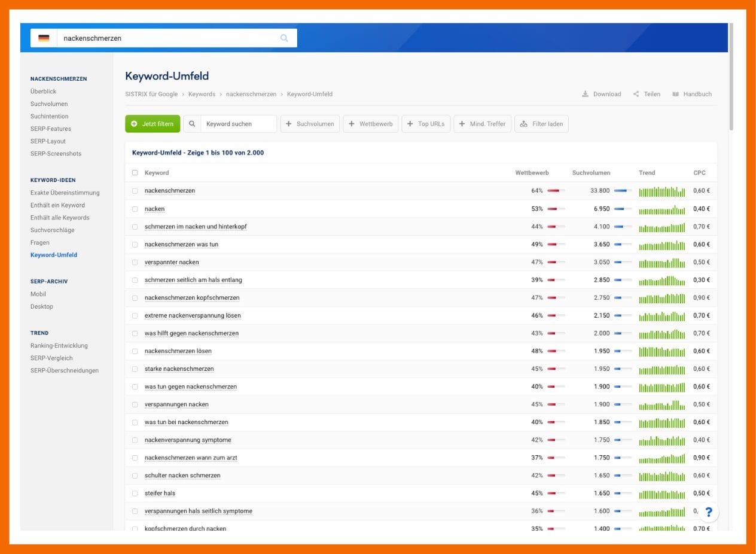Open the Download icon above the table
The height and width of the screenshot is (554, 756).
click(584, 94)
